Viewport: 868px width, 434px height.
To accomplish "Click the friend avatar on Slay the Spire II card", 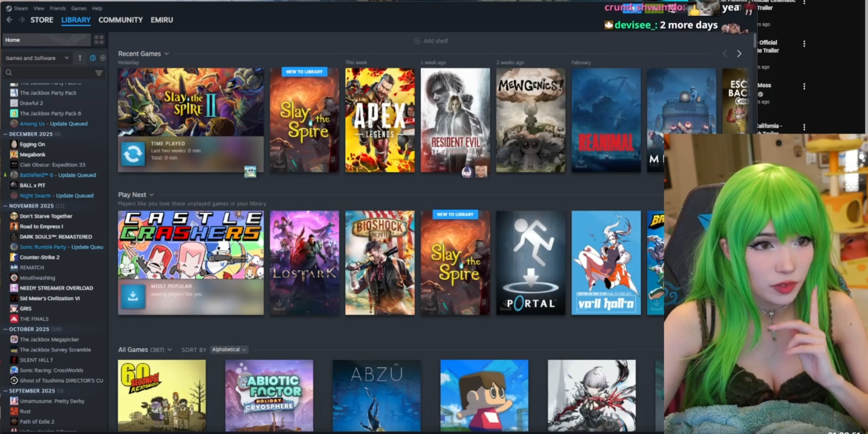I will click(250, 172).
